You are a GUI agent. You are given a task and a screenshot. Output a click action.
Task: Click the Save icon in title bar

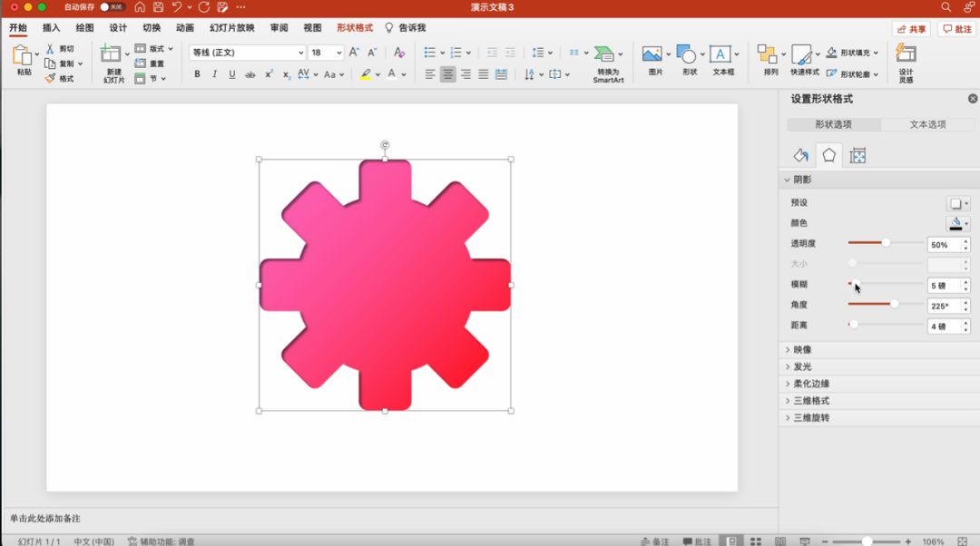tap(158, 7)
